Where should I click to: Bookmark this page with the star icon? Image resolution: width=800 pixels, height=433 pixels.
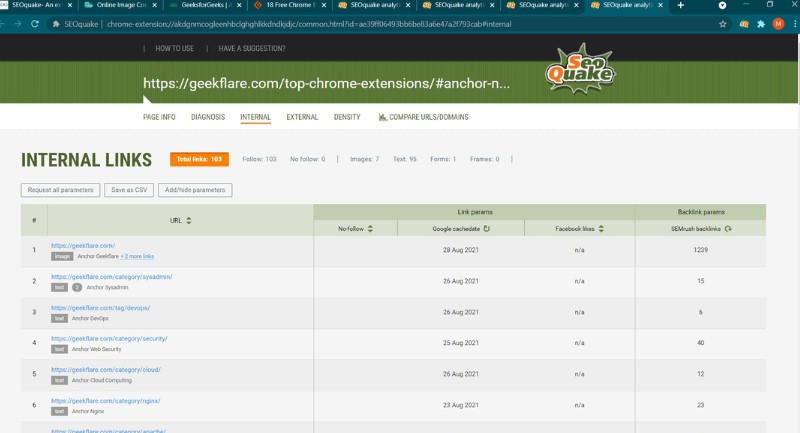[722, 23]
